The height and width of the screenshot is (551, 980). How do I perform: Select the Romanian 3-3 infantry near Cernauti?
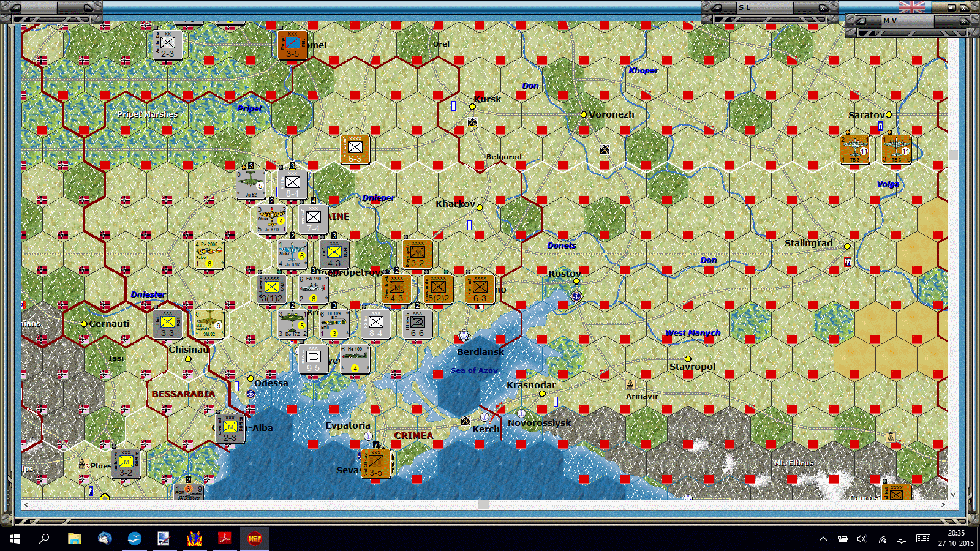167,324
